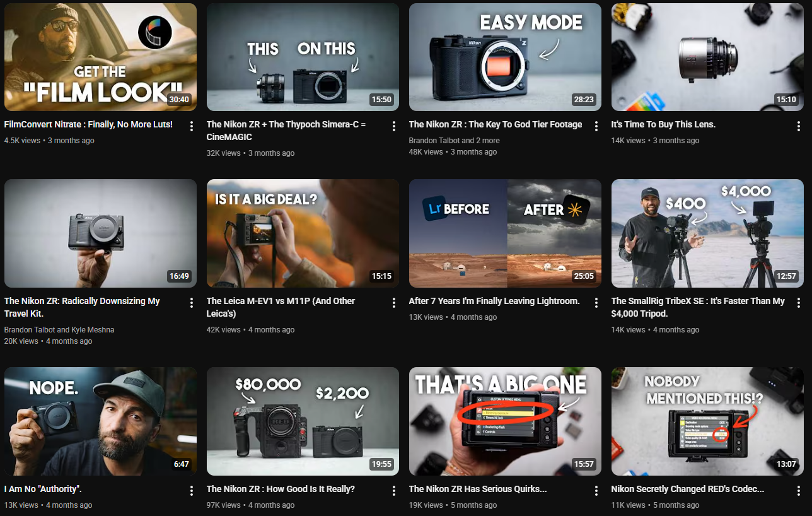Open options for Nikon ZR How Good video
The height and width of the screenshot is (516, 812).
[394, 491]
